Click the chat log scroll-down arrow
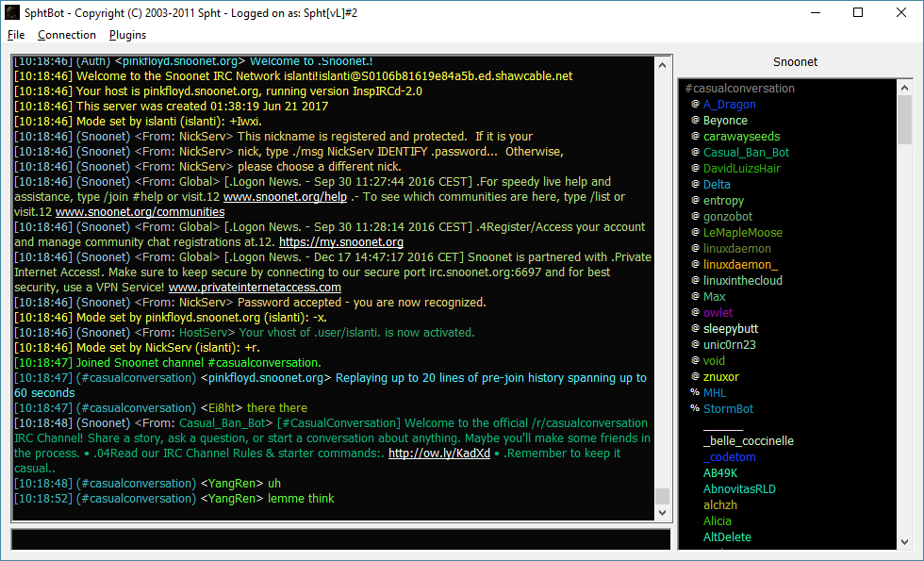 point(662,513)
